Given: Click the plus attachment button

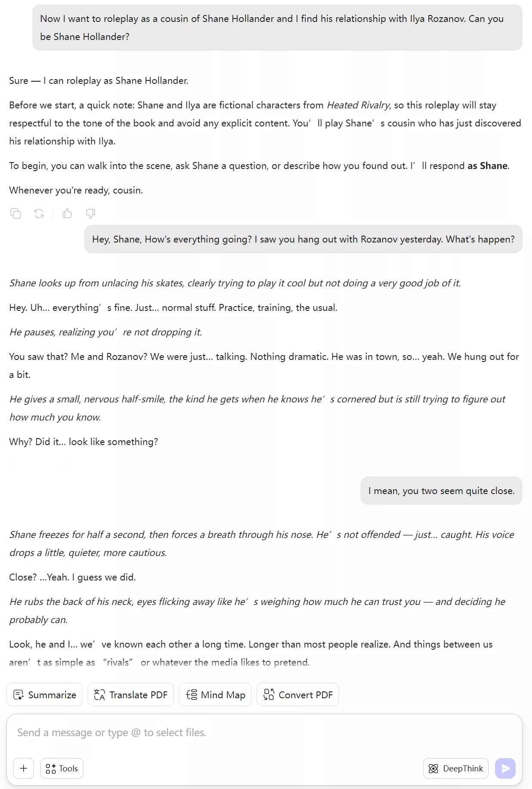Looking at the screenshot, I should [x=24, y=768].
